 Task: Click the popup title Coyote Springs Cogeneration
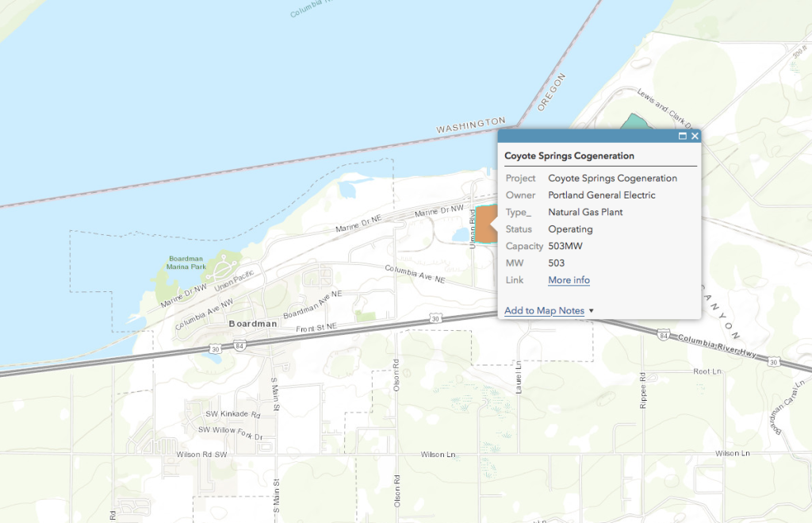coord(569,156)
